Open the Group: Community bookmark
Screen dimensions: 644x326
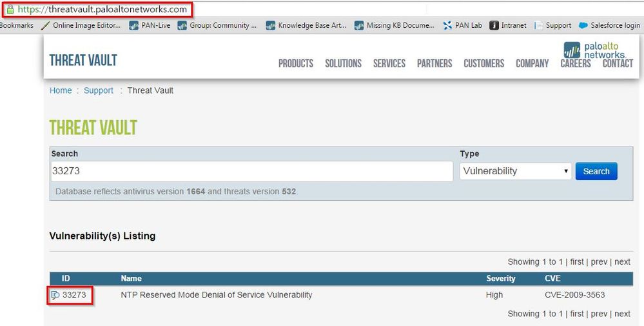pyautogui.click(x=217, y=25)
